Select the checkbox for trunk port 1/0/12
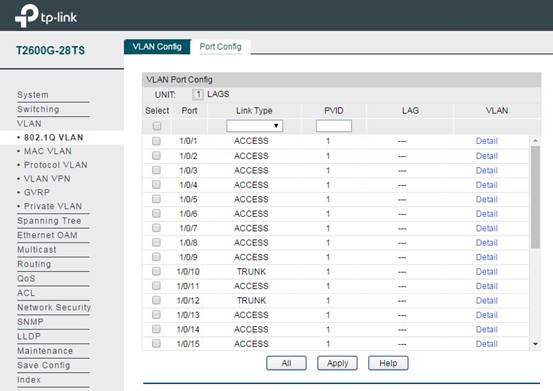This screenshot has width=553, height=391. click(x=156, y=300)
